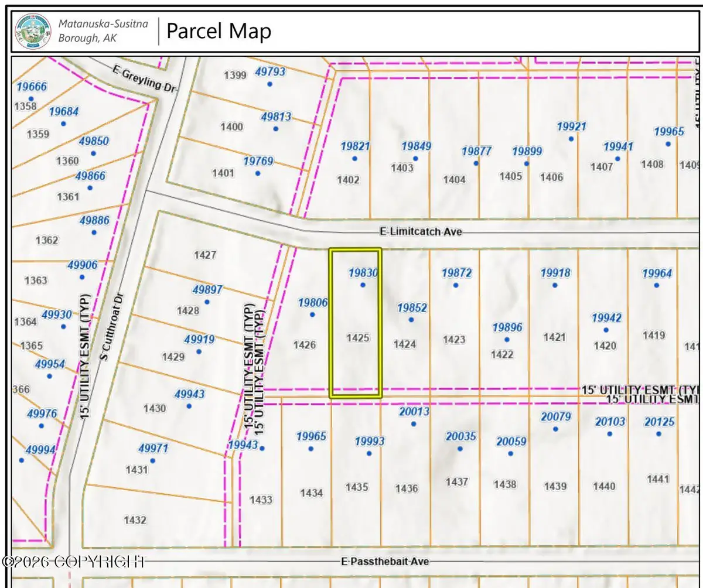Click the E Passthebait Ave road label
The width and height of the screenshot is (703, 588).
coord(385,561)
